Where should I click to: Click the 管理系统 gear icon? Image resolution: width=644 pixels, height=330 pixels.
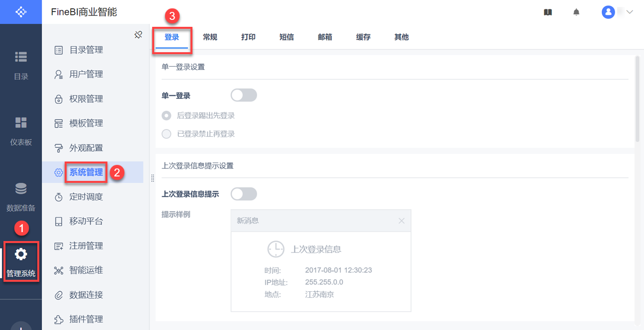pyautogui.click(x=21, y=254)
